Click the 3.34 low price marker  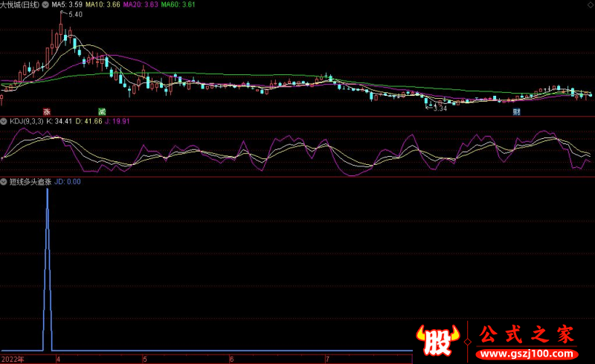pyautogui.click(x=439, y=108)
